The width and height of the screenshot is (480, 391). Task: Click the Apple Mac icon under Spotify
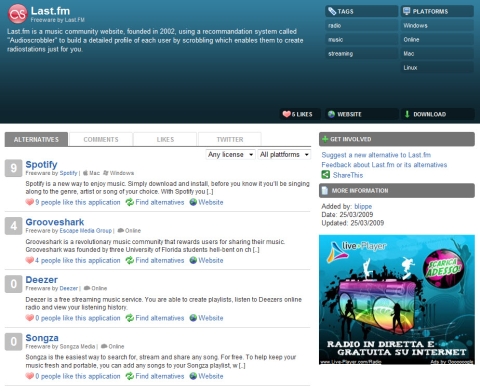(x=85, y=173)
